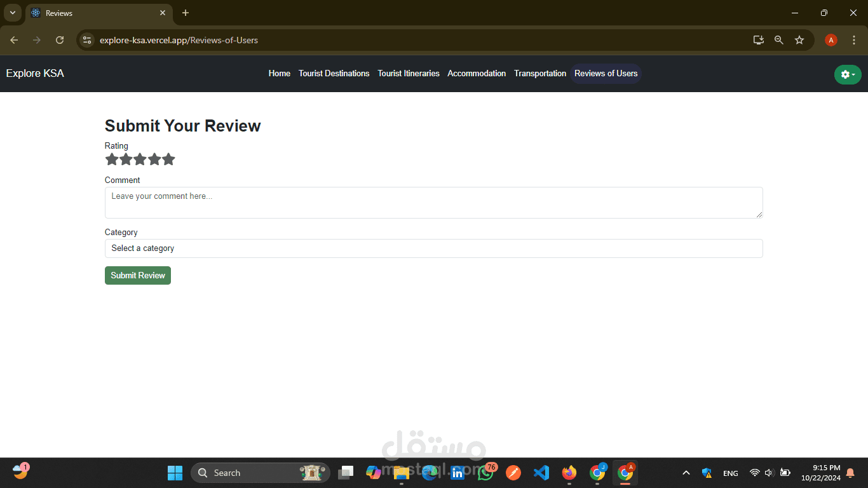Open Reviews of Users nav link
The width and height of the screenshot is (868, 488).
[606, 74]
